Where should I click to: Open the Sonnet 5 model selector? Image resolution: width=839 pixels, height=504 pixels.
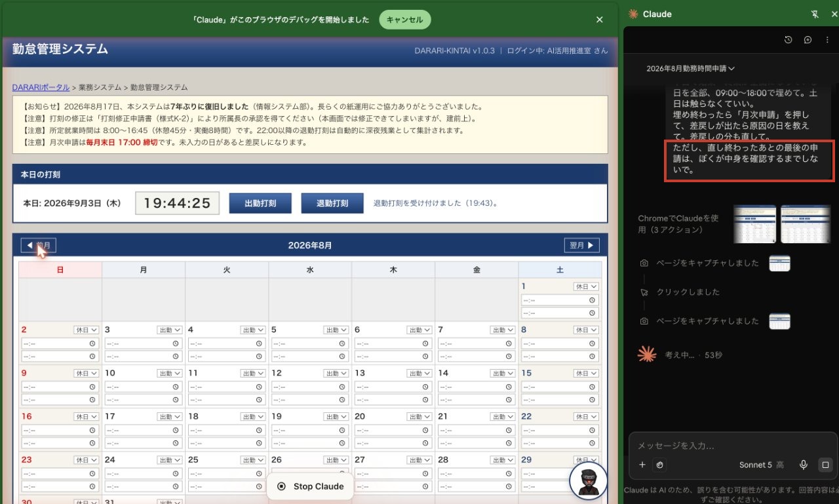(761, 465)
